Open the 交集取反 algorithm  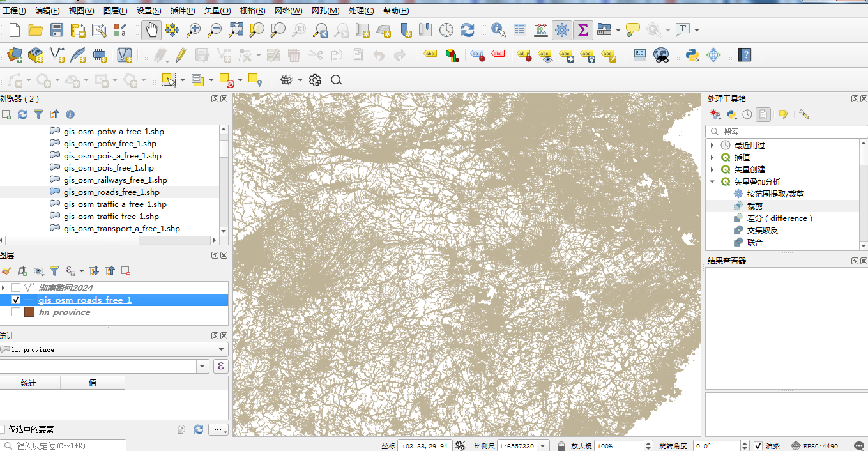[x=762, y=230]
